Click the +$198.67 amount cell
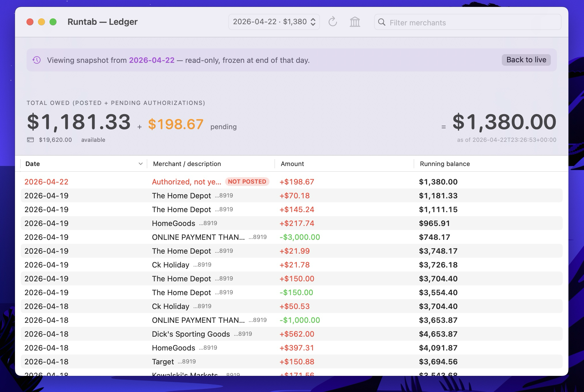The image size is (584, 392). [297, 182]
